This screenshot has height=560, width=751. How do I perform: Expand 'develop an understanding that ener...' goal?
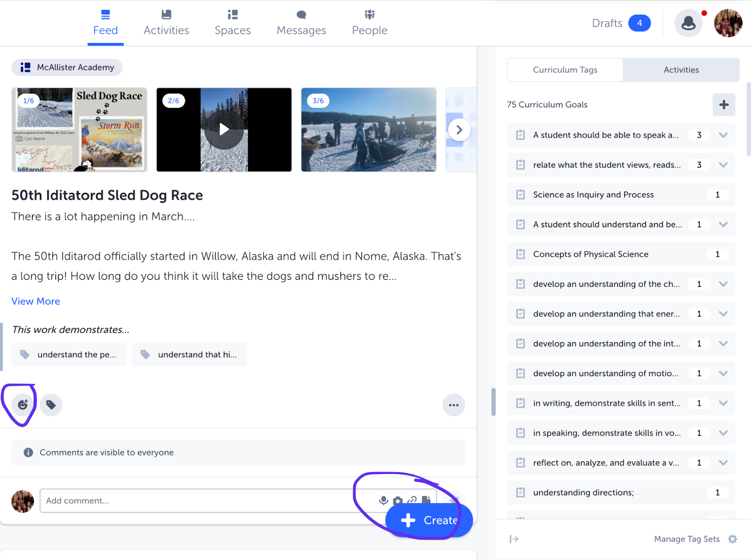723,314
